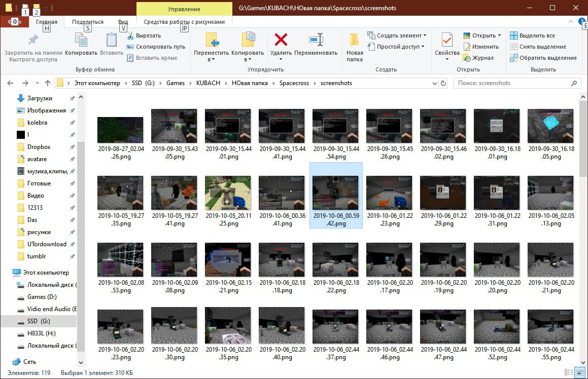
Task: Invert selection with Обратить выделение
Action: pyautogui.click(x=543, y=58)
